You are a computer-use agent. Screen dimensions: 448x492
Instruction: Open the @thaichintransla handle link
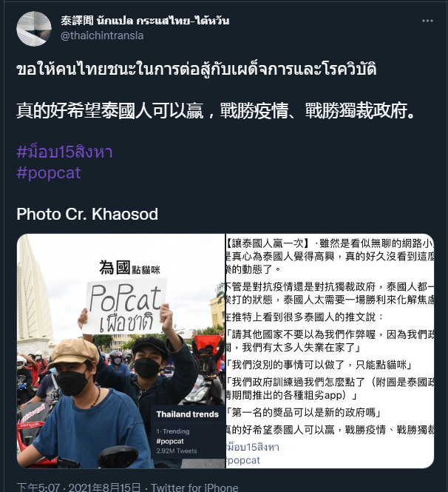point(102,36)
